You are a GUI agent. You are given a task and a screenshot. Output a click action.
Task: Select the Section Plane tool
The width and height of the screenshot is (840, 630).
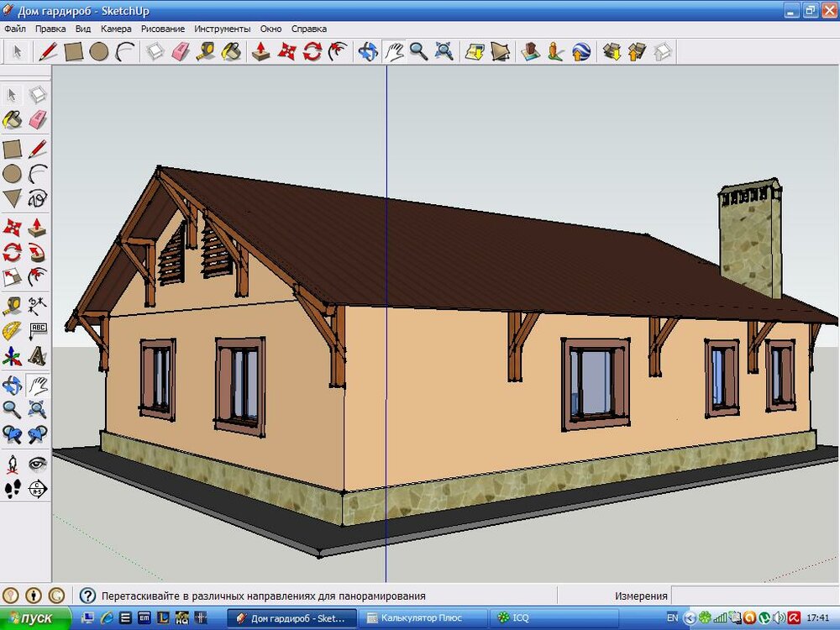point(37,488)
